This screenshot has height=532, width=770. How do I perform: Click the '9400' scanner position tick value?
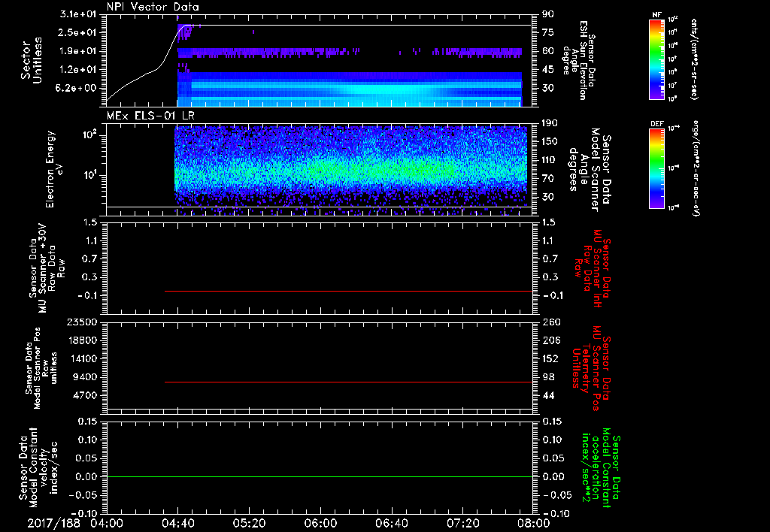(x=85, y=377)
